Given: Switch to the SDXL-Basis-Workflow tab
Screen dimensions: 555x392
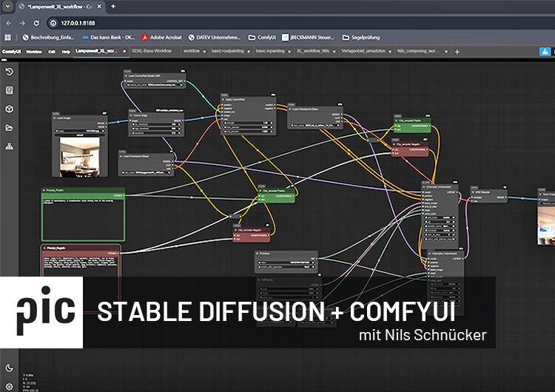Looking at the screenshot, I should (x=152, y=52).
